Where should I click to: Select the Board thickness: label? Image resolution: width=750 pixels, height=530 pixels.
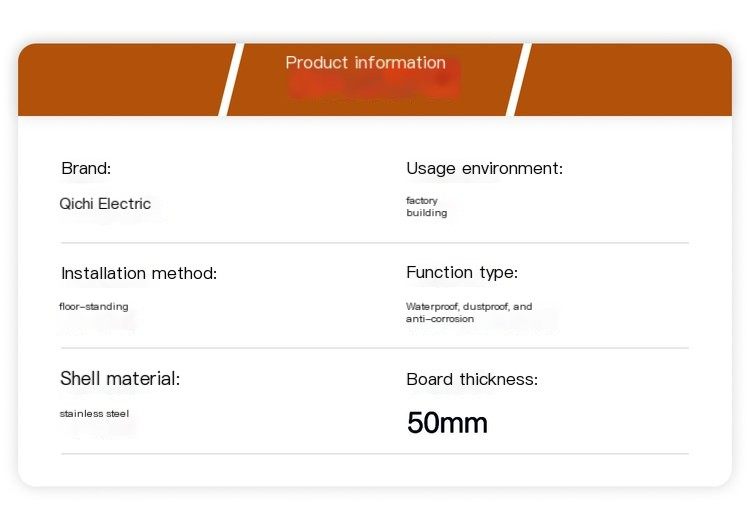[x=472, y=379]
